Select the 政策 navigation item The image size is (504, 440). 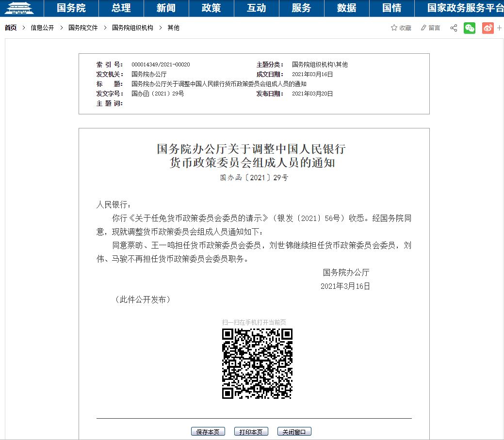(211, 8)
